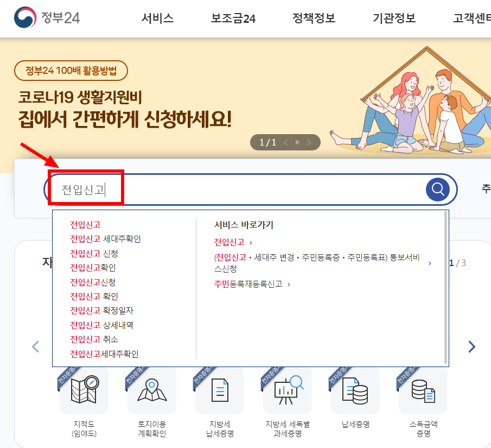Open the 보조금24 menu
Screen dimensions: 491x448
(233, 18)
